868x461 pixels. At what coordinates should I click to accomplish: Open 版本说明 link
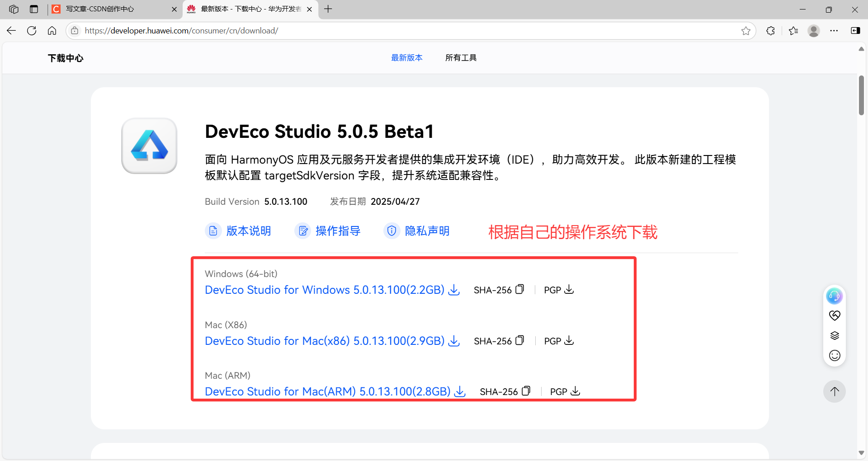pos(248,231)
